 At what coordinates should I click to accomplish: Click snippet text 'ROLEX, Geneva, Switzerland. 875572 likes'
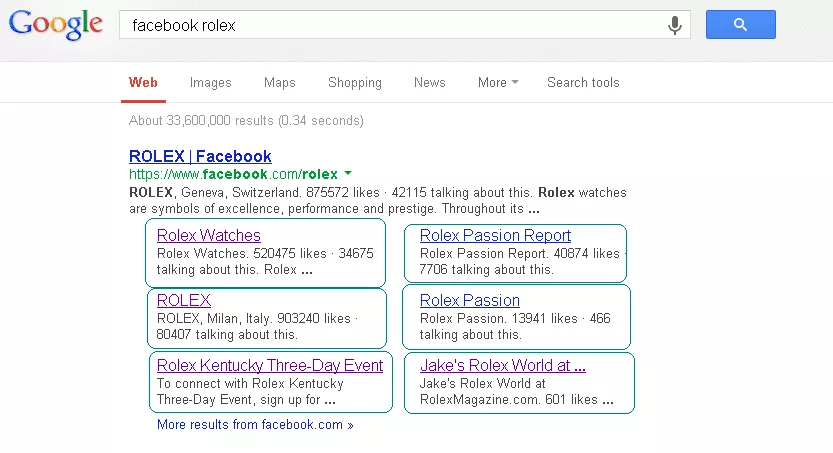coord(254,192)
